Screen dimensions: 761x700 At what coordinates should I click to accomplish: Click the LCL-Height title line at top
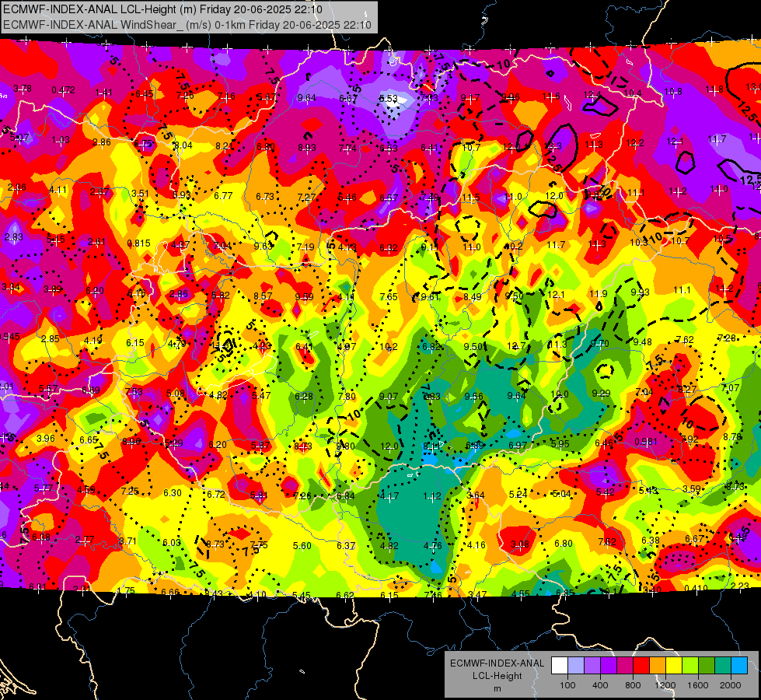point(162,9)
